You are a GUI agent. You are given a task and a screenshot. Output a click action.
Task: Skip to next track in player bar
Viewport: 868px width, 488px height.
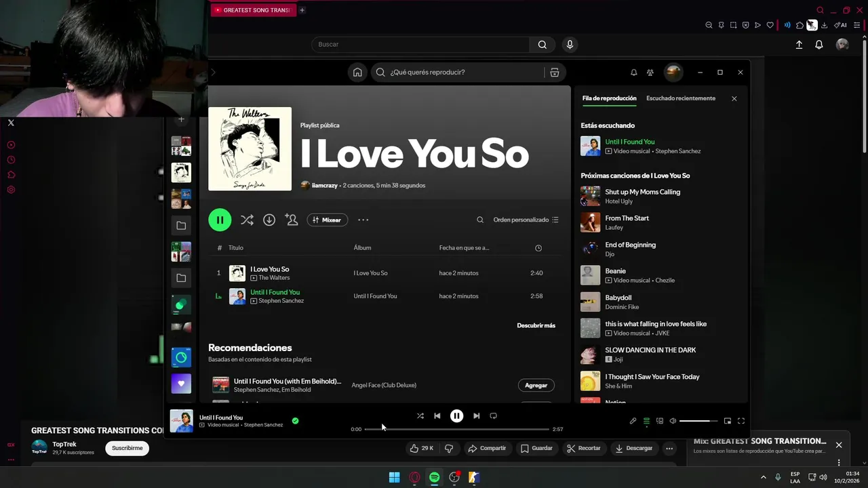click(476, 415)
